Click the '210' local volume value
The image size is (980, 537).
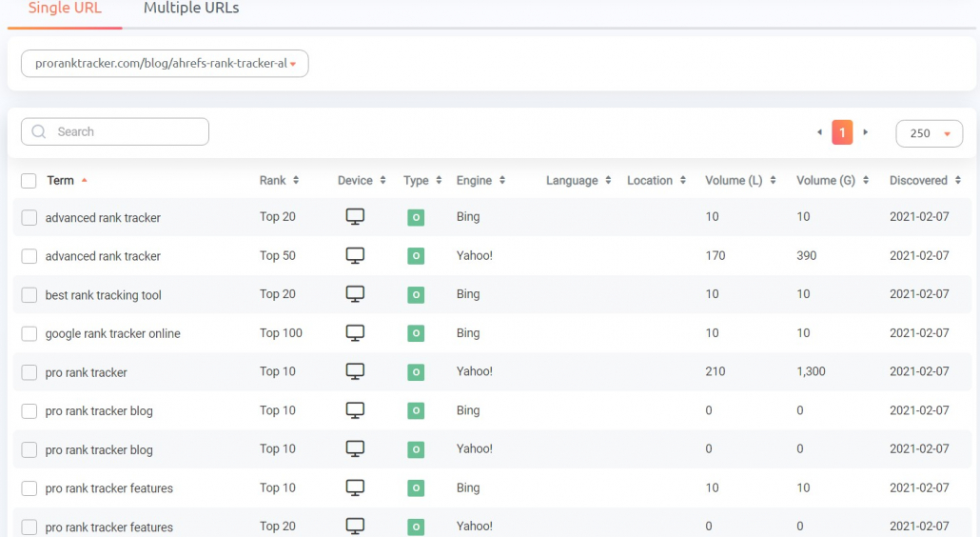715,371
